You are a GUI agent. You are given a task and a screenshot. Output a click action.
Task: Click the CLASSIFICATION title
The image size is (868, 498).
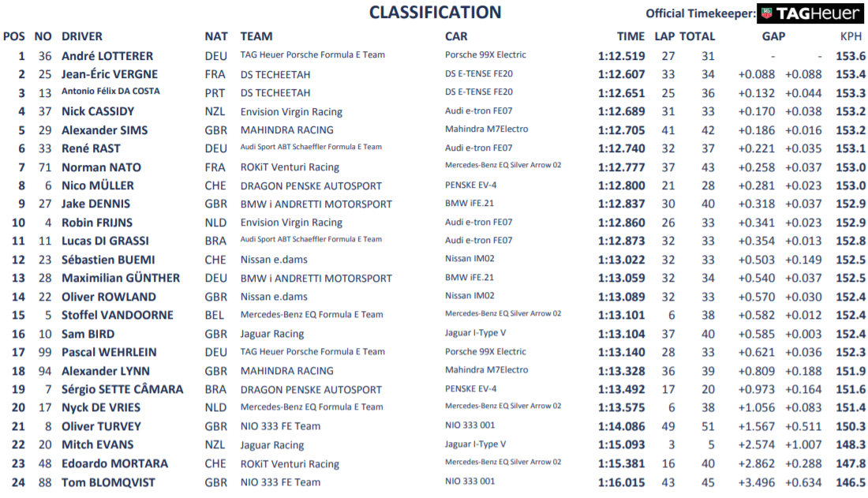435,12
